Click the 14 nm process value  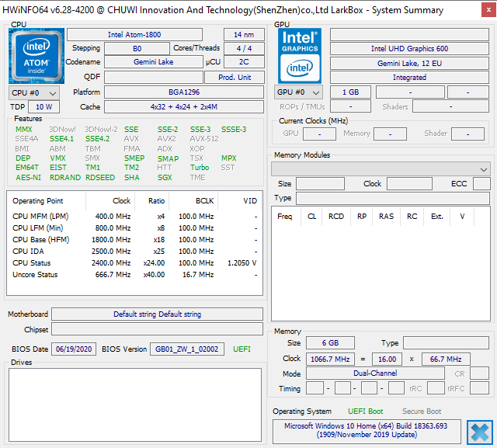click(x=244, y=34)
